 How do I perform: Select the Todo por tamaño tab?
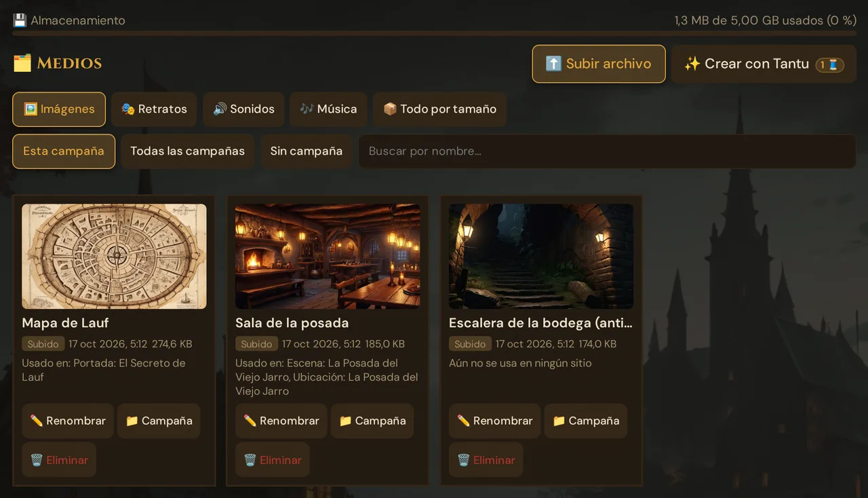(439, 109)
